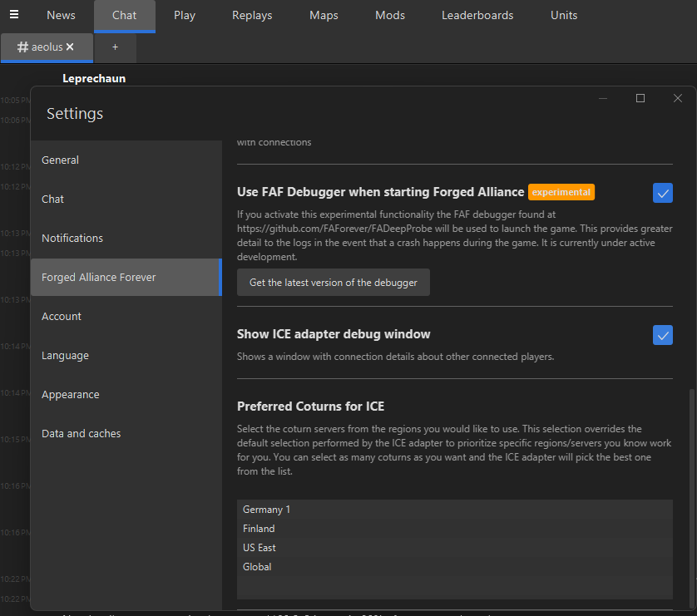
Task: Click Get the latest version of the debugger
Action: pos(333,283)
